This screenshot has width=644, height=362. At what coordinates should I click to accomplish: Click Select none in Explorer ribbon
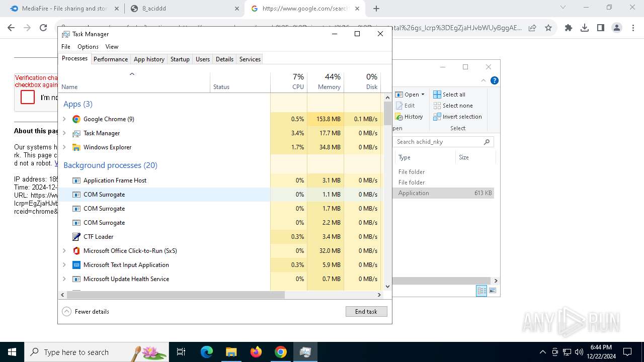tap(453, 106)
